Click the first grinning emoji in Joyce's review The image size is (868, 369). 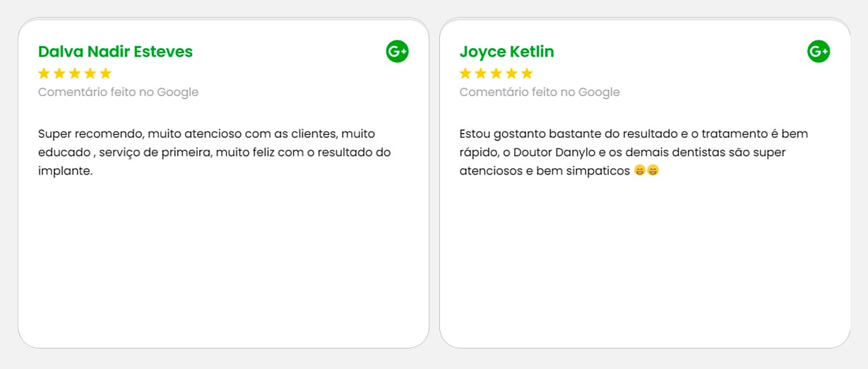(640, 170)
